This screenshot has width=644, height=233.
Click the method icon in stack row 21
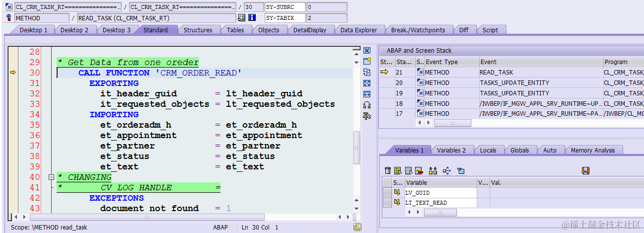tap(421, 72)
